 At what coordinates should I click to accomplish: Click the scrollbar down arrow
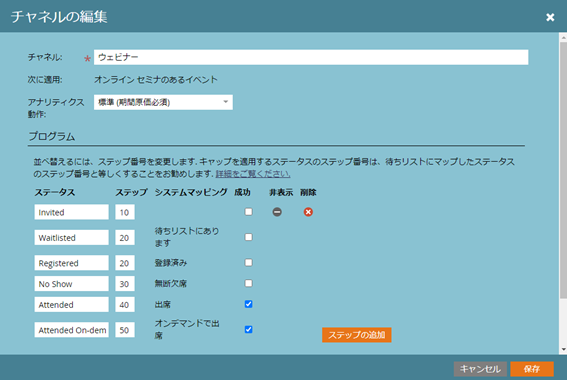563,349
